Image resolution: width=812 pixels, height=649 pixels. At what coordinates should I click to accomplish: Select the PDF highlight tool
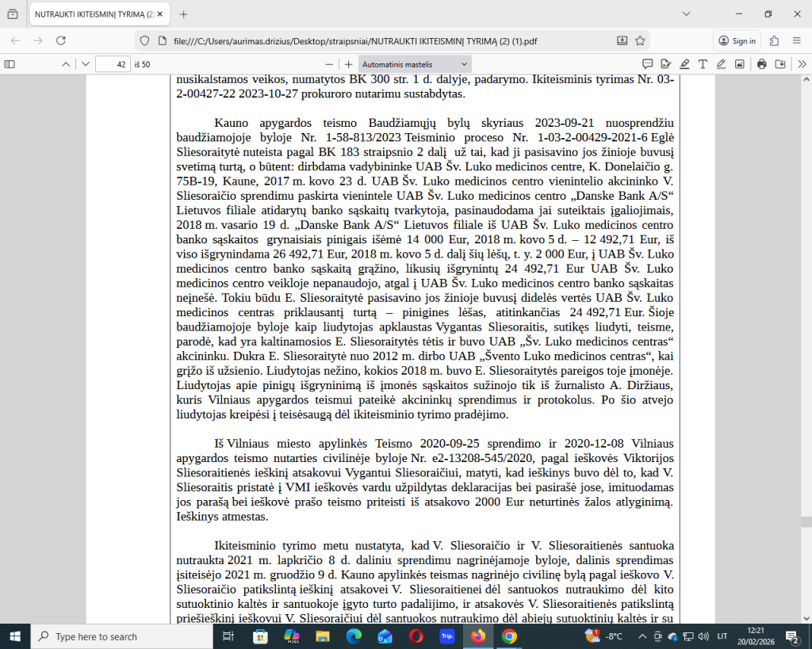(x=684, y=64)
